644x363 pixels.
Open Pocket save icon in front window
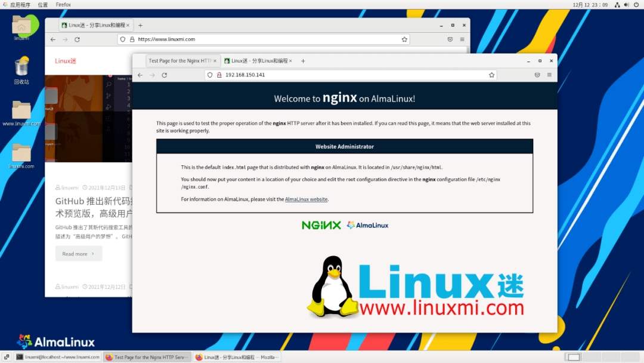coord(537,75)
